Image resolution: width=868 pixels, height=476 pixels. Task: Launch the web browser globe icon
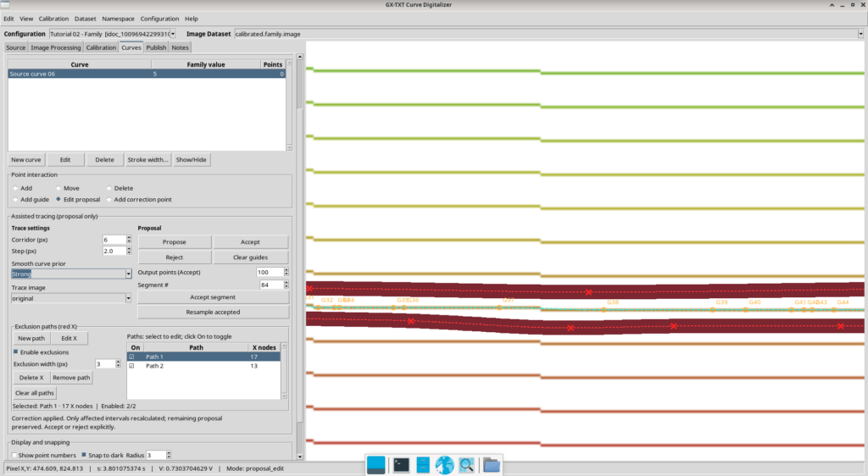pos(444,465)
